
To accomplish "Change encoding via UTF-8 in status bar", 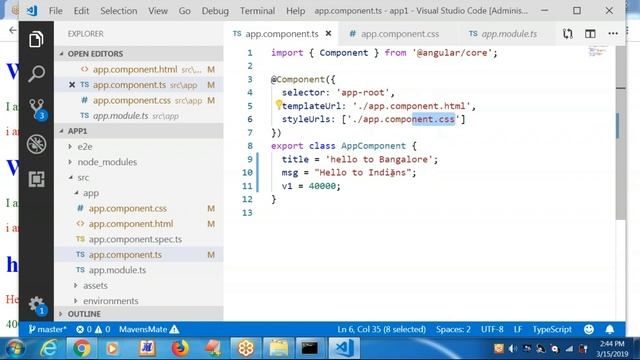I will coord(492,329).
